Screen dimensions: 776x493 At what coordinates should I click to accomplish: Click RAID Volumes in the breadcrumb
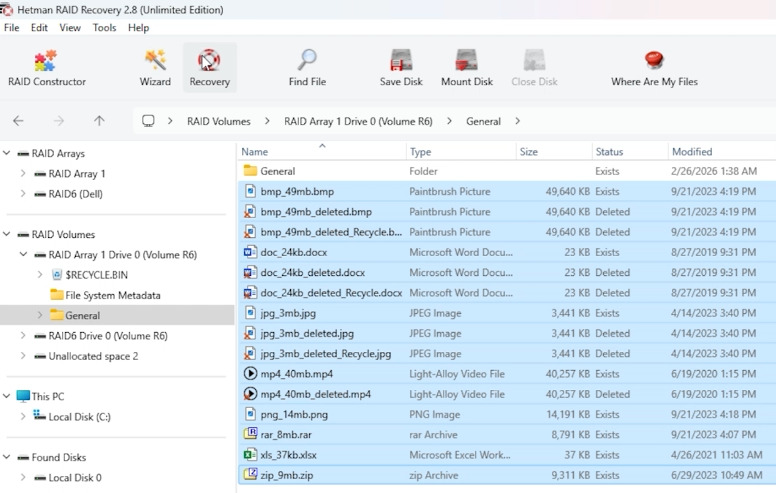(218, 121)
